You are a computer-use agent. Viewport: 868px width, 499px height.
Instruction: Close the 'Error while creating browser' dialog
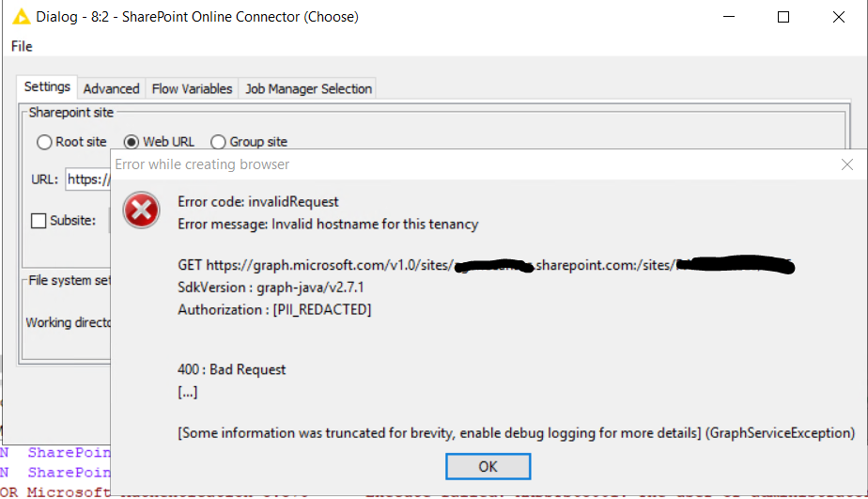coord(846,164)
